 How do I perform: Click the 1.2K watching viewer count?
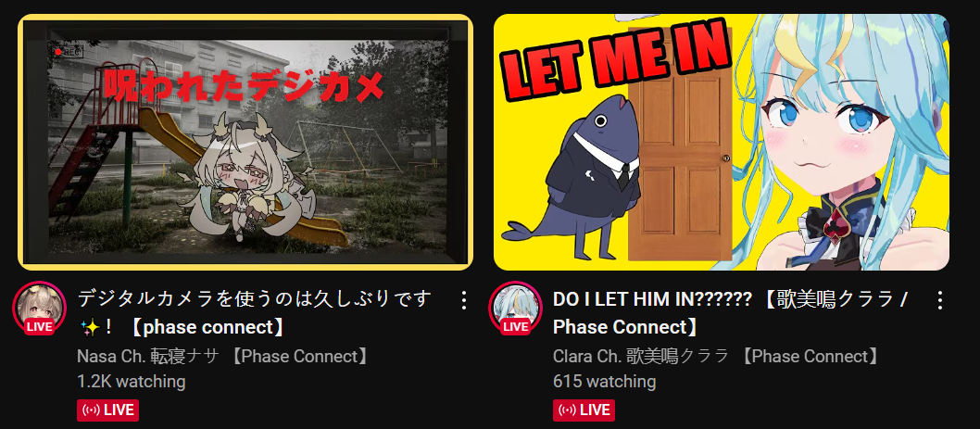click(x=132, y=381)
